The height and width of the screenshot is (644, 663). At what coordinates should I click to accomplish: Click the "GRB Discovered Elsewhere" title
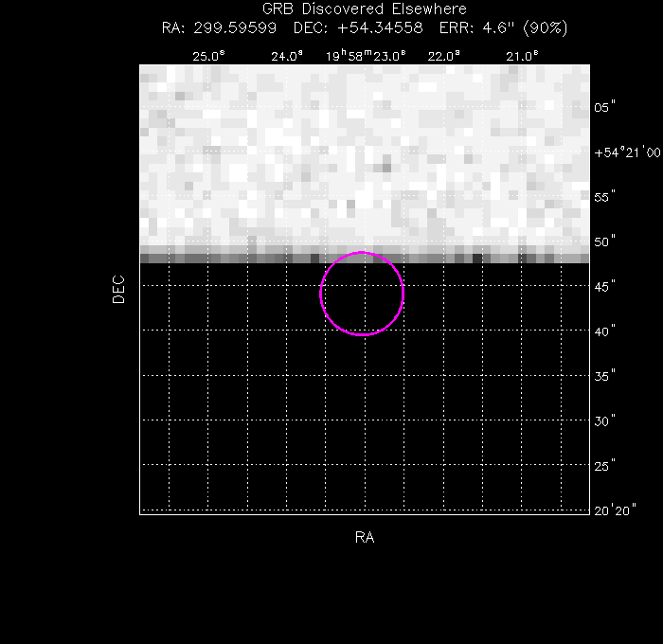click(365, 9)
